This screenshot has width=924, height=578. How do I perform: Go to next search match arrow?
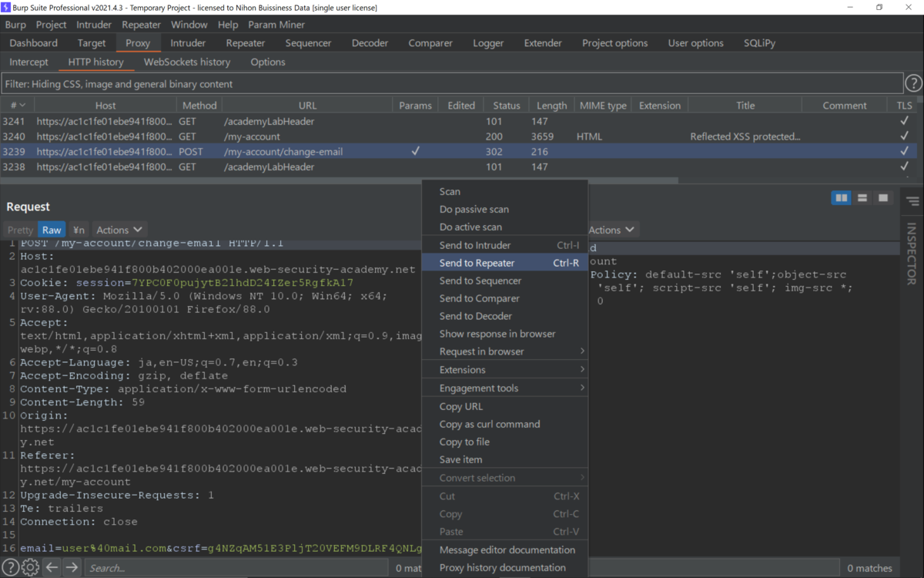[72, 568]
